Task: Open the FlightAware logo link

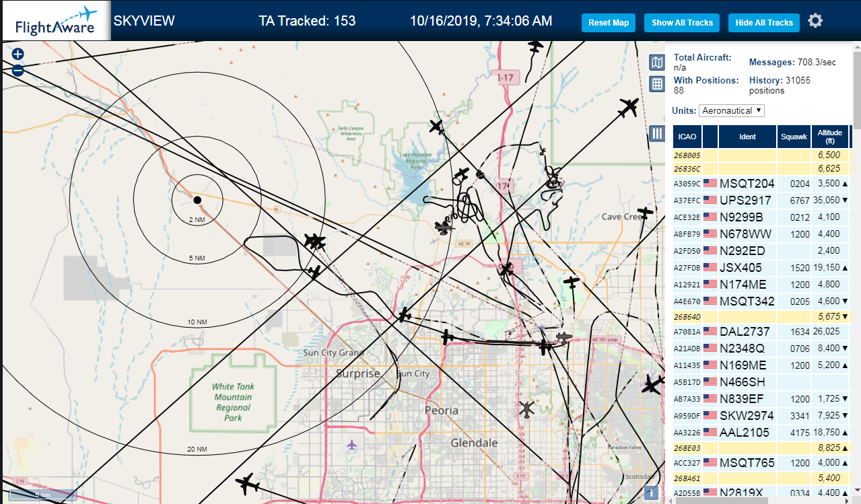Action: 57,21
